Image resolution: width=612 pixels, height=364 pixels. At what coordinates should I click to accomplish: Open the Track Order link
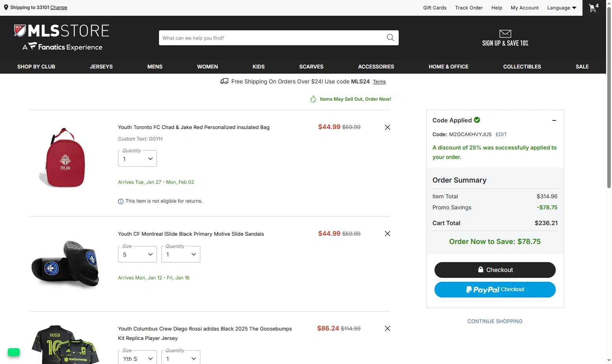coord(469,8)
